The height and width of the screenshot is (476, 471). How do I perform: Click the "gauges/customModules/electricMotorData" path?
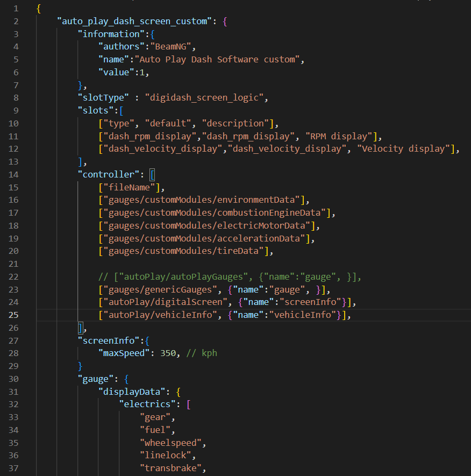tap(207, 225)
